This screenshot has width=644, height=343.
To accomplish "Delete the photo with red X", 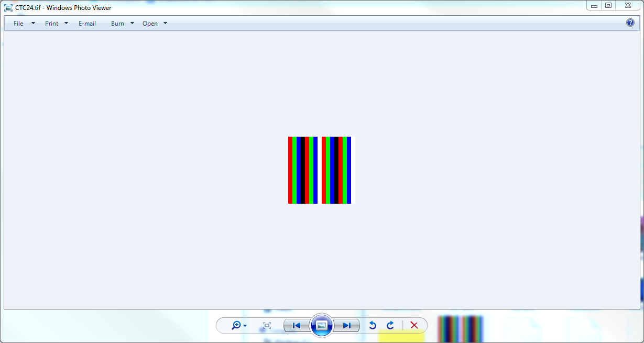I will coord(414,326).
